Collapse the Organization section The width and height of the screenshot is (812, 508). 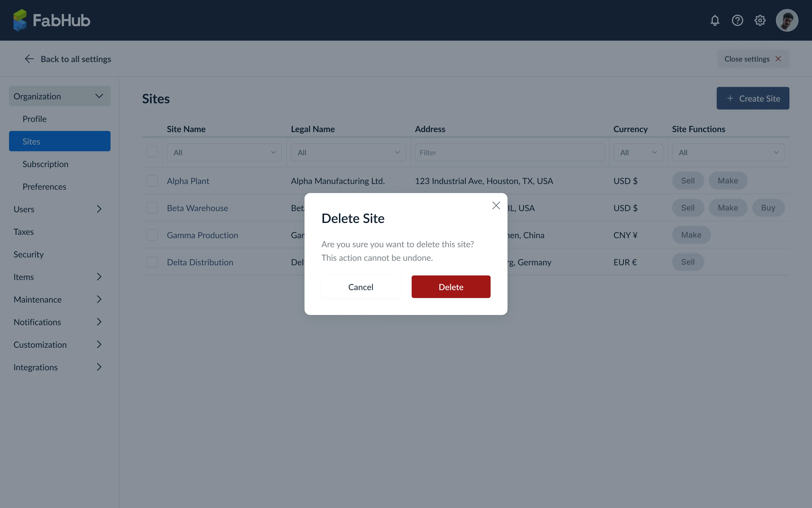[x=60, y=96]
